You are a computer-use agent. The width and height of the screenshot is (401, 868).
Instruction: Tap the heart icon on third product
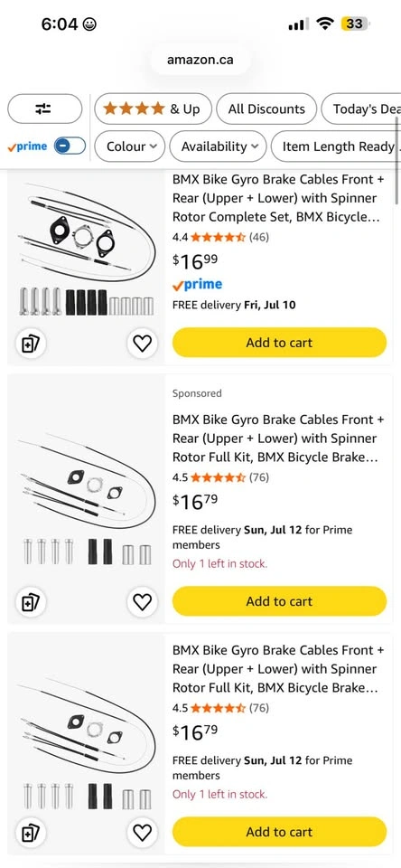[x=142, y=833]
